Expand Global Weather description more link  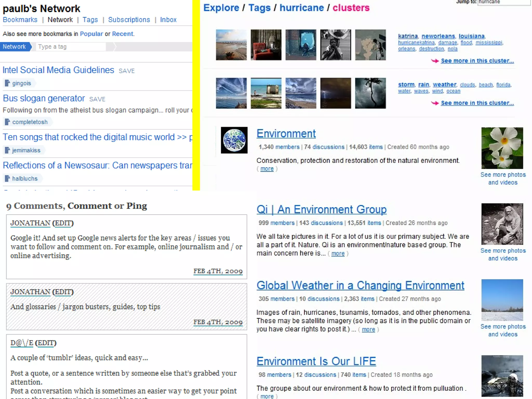pos(368,329)
